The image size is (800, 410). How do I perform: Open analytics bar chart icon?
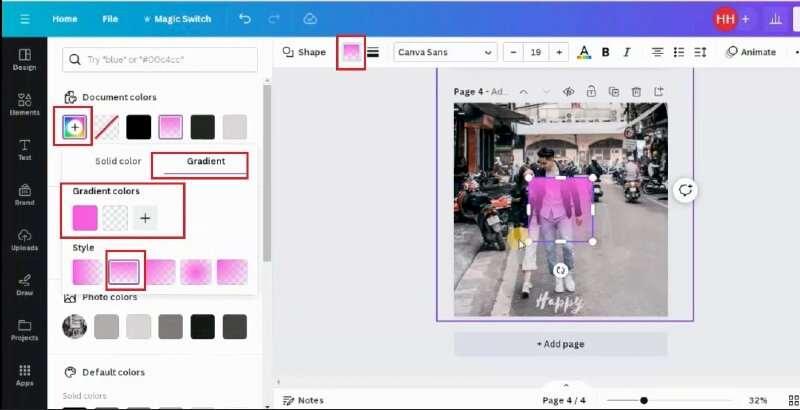click(x=776, y=19)
